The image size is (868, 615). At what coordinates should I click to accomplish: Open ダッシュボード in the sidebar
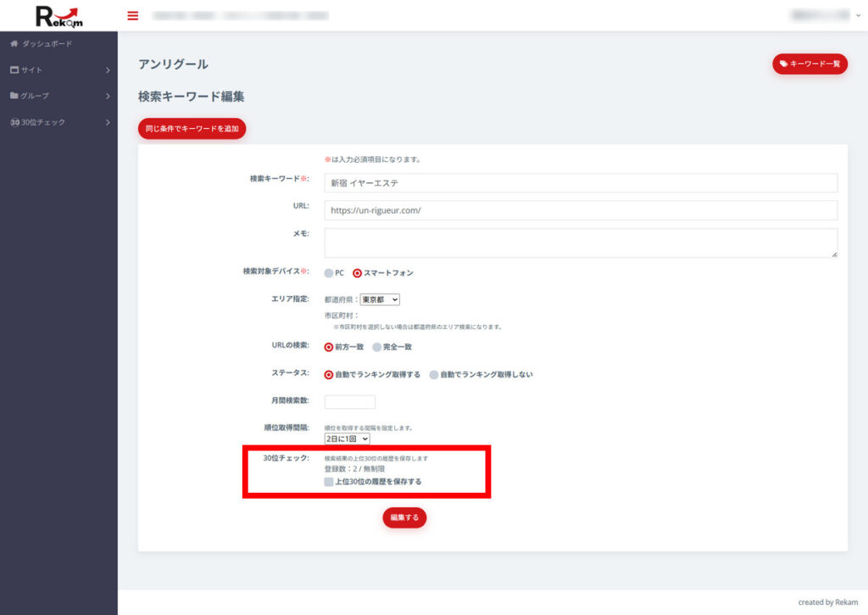[47, 43]
